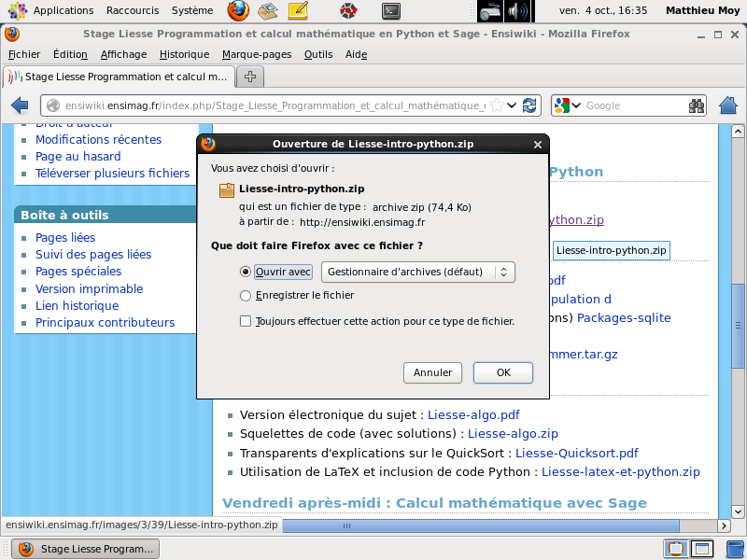Open the mail client icon in the top panel

pos(268,10)
